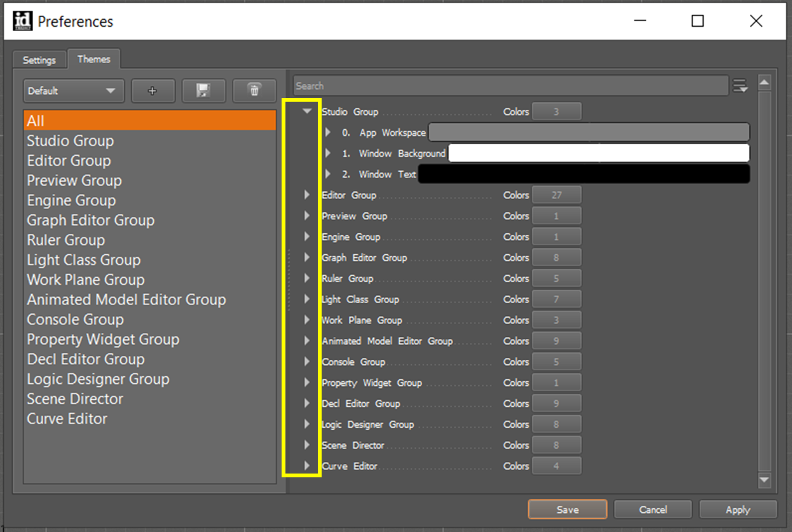Open the App Workspace gray color swatch
Image resolution: width=792 pixels, height=532 pixels.
click(x=589, y=132)
